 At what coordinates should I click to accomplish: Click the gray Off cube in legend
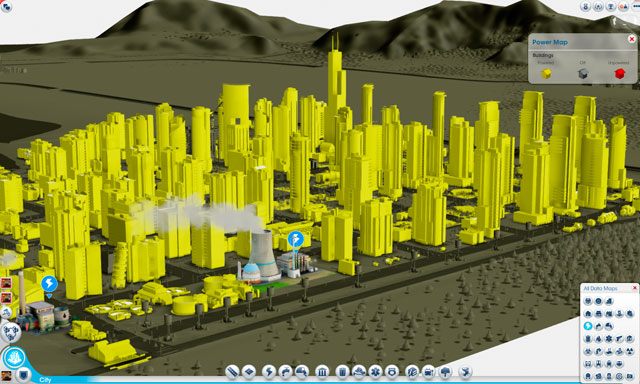pos(583,73)
